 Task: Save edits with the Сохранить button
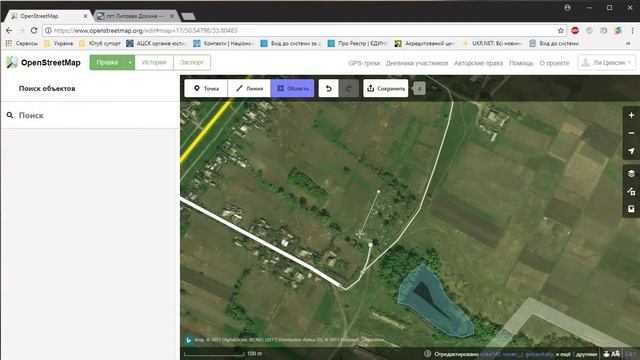click(386, 88)
